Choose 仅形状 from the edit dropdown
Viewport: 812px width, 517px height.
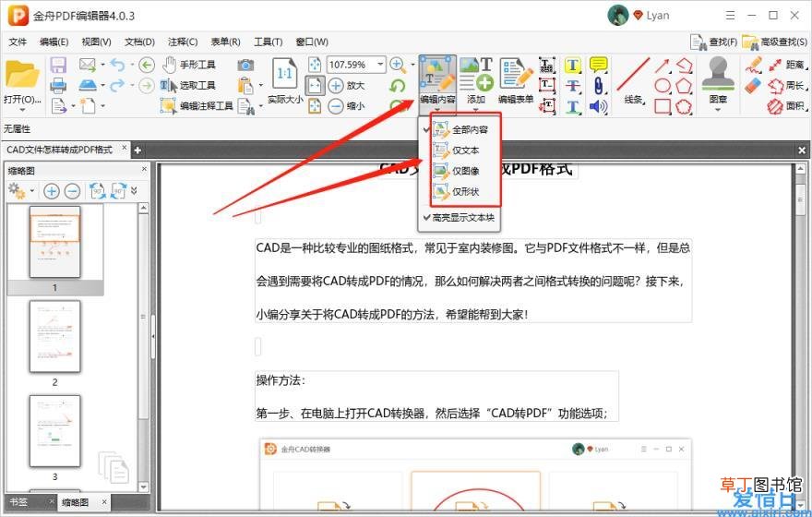[460, 192]
